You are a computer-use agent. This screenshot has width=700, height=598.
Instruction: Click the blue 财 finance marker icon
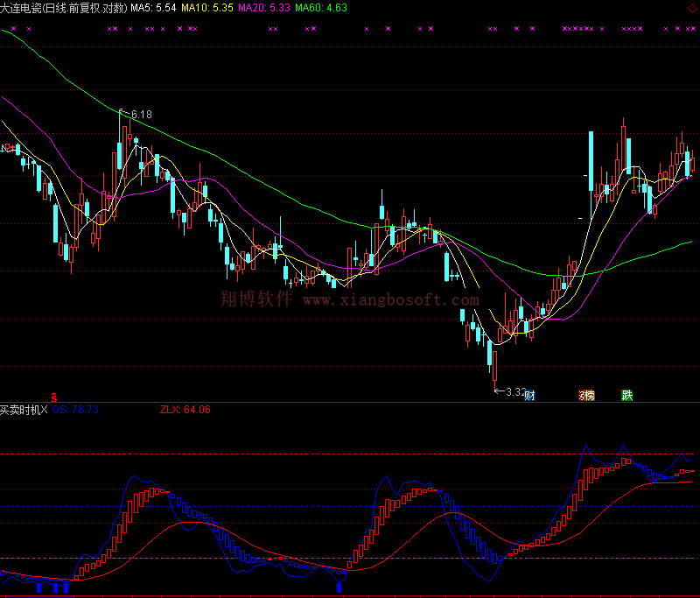coord(529,395)
